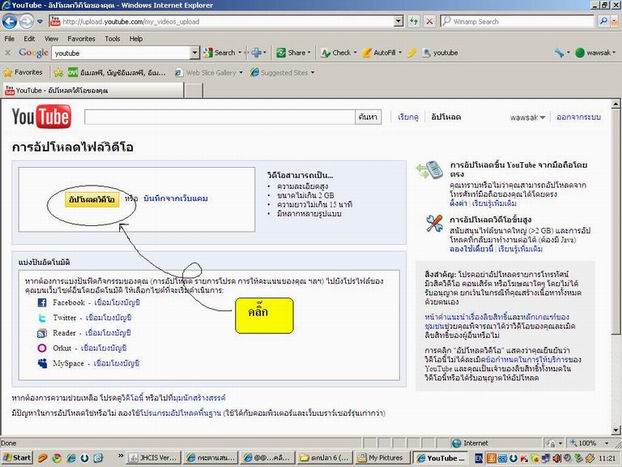Click the yellow upload video button

tap(92, 200)
